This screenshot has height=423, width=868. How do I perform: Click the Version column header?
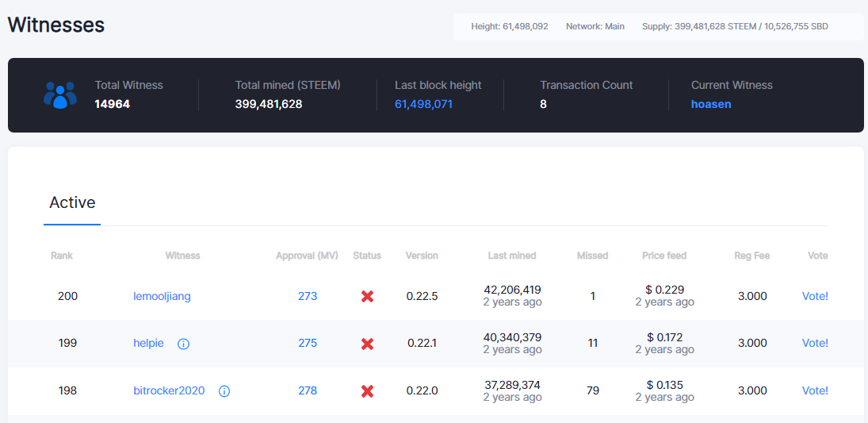[x=422, y=256]
